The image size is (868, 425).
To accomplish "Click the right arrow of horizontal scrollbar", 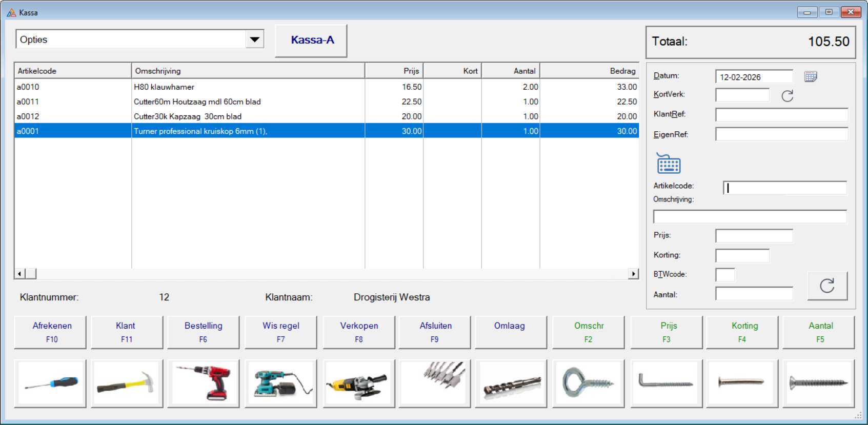I will tap(634, 274).
